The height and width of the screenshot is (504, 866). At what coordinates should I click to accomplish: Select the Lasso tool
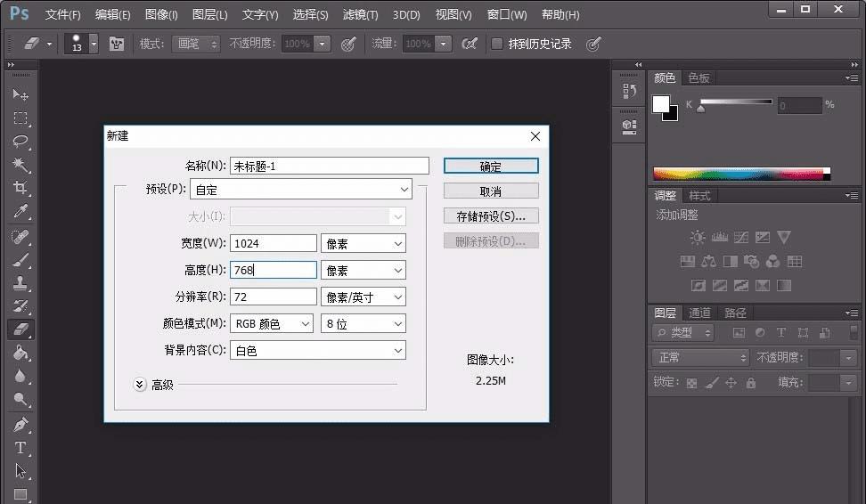20,142
